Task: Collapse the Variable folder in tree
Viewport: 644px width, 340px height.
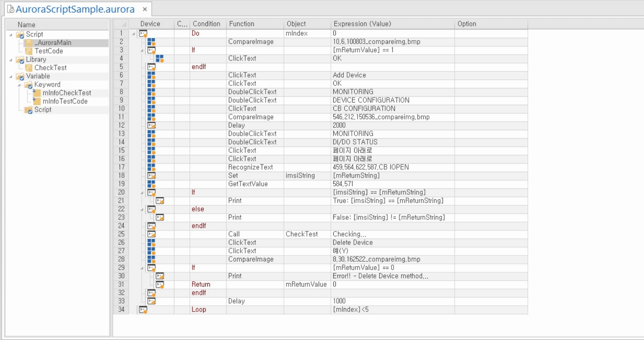Action: [x=10, y=76]
